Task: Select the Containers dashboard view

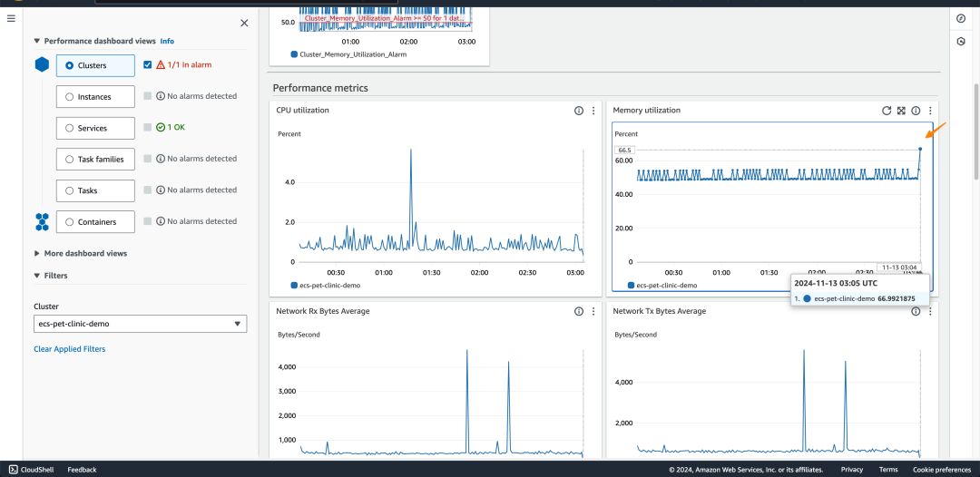Action: (95, 221)
